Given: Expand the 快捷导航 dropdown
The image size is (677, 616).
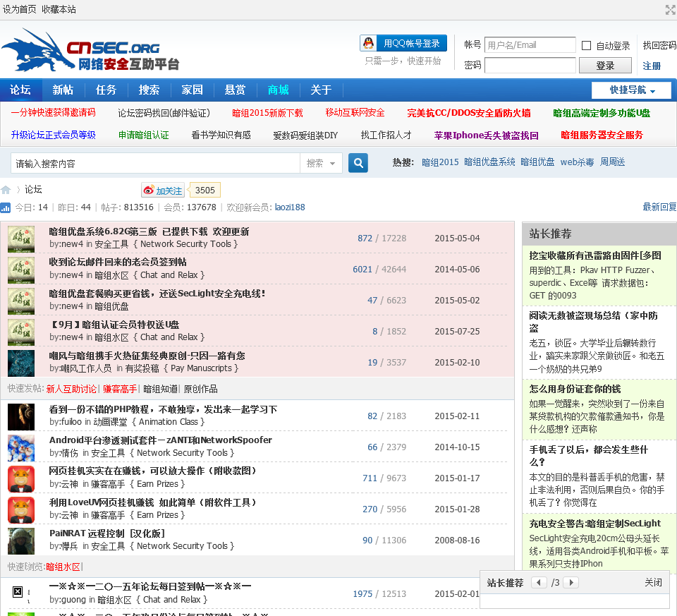Looking at the screenshot, I should [x=631, y=90].
